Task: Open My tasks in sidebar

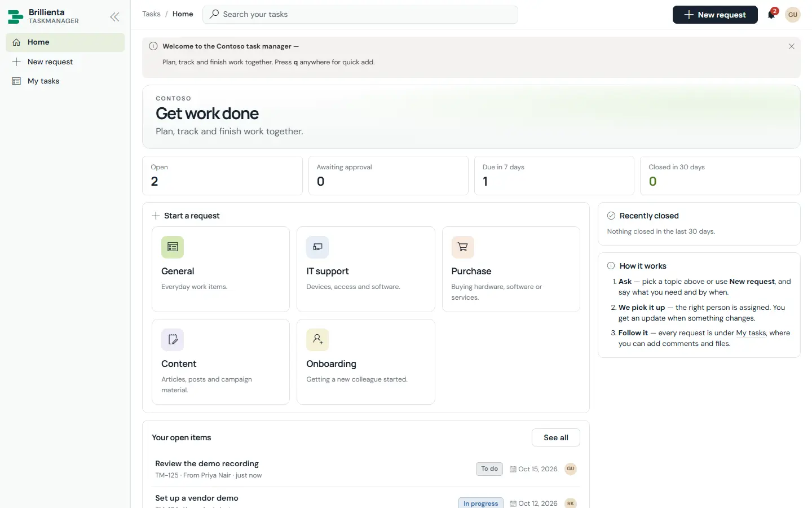Action: tap(65, 81)
